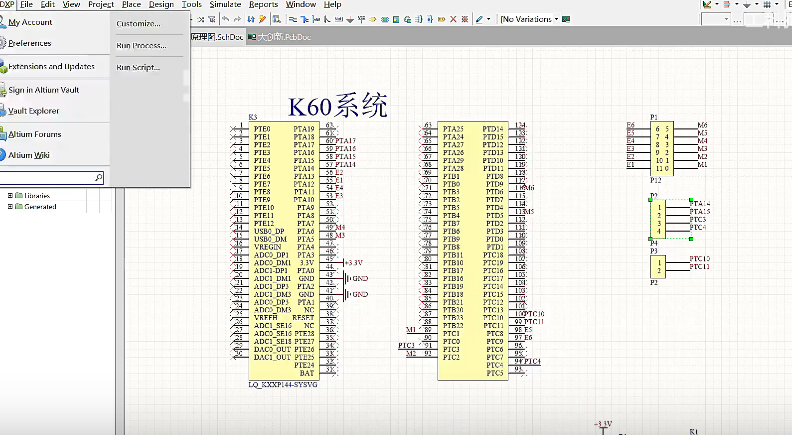Screen dimensions: 792x435
Task: Select the +3.3V power label
Action: click(x=354, y=263)
